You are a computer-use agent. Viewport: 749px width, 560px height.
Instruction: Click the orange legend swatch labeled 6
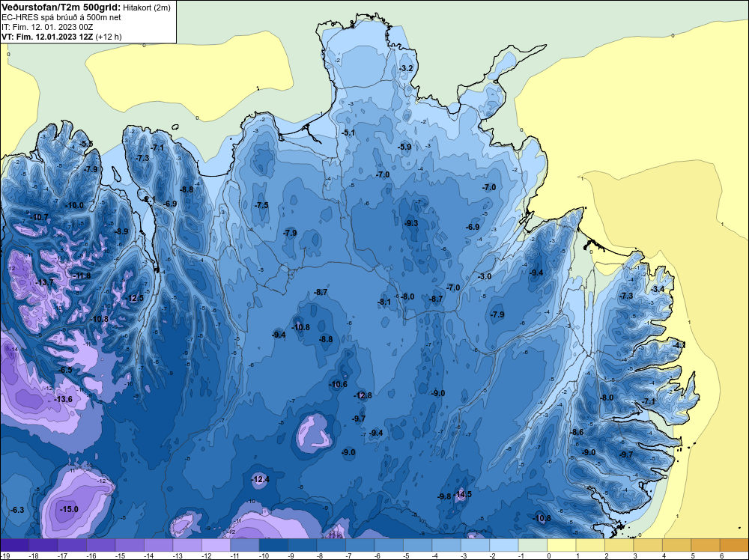click(735, 545)
